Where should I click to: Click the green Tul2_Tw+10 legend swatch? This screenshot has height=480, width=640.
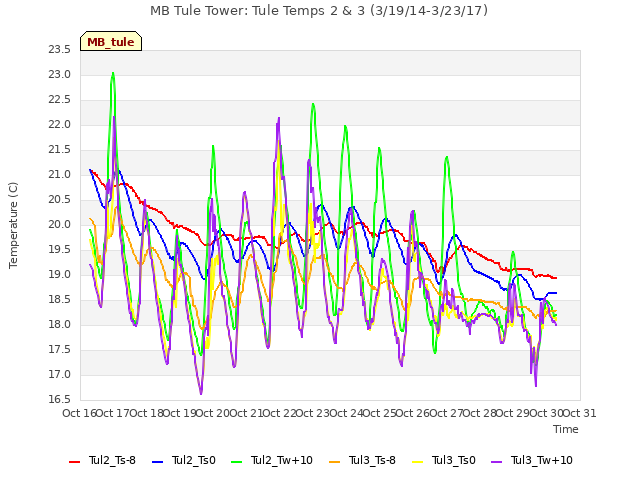tap(237, 462)
